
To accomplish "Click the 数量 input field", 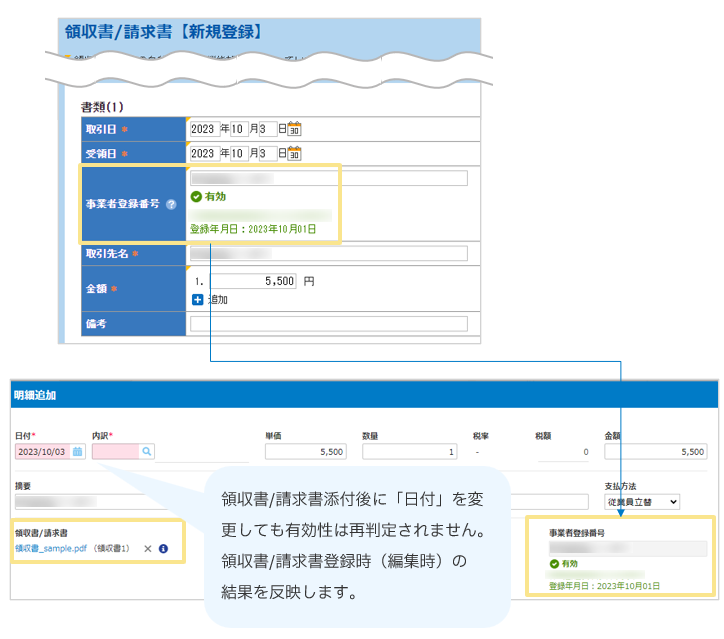I will [409, 452].
